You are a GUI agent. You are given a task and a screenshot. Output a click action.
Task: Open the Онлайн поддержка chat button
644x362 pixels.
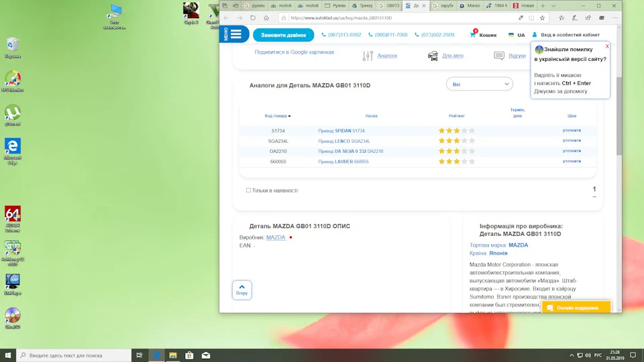[x=576, y=308]
